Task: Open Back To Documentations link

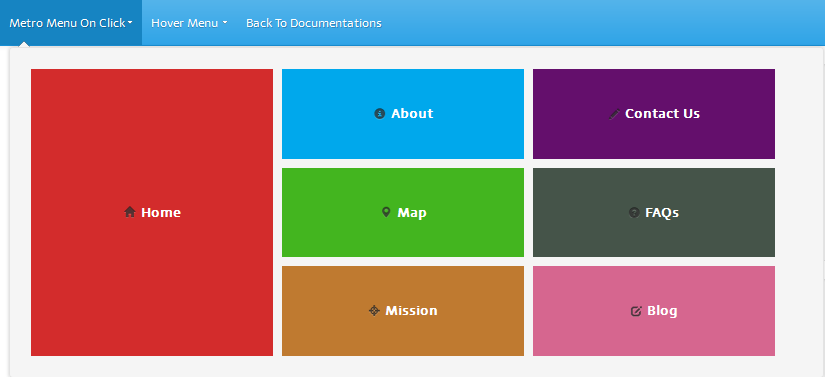Action: (314, 23)
